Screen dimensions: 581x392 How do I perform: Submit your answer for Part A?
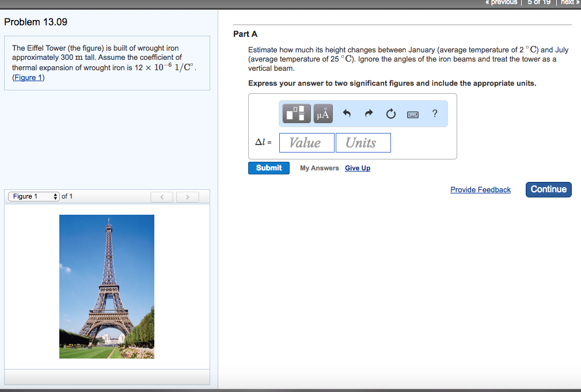pyautogui.click(x=268, y=168)
